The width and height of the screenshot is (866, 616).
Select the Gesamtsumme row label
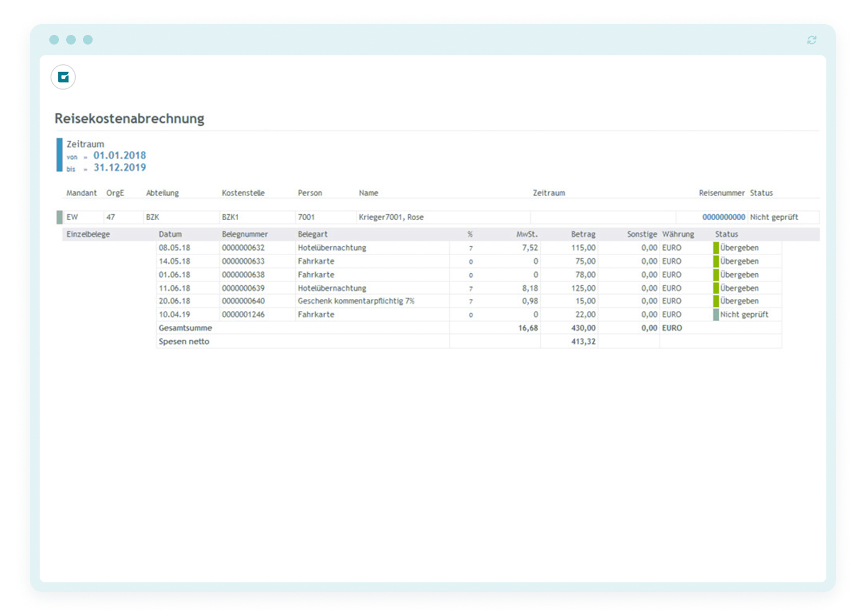[x=185, y=328]
